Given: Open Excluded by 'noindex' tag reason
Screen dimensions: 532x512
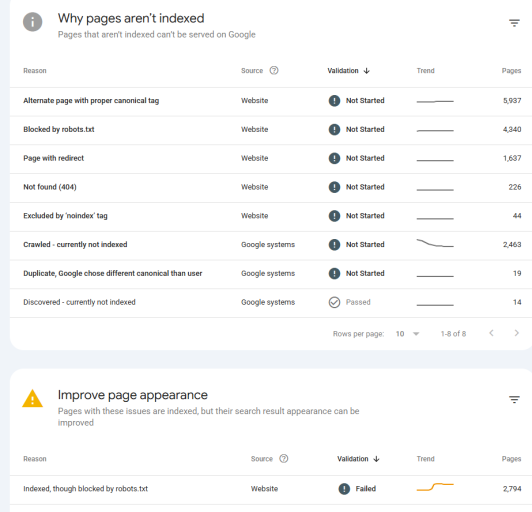Looking at the screenshot, I should coord(65,216).
